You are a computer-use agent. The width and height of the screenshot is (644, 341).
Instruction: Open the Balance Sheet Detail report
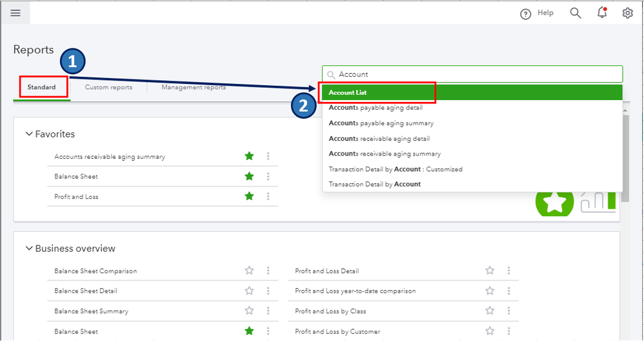click(86, 291)
